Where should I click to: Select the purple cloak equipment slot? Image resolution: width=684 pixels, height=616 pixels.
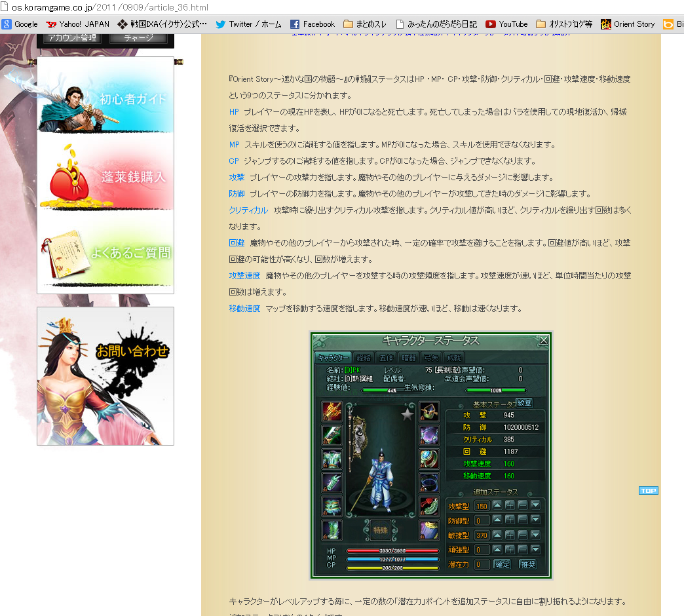(429, 530)
